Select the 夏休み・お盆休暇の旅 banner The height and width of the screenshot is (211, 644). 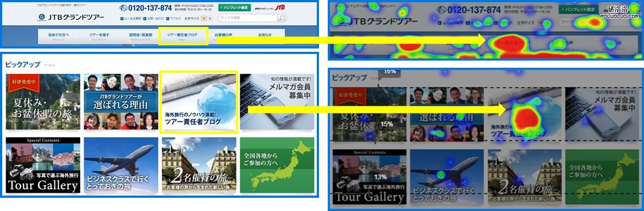(x=43, y=102)
